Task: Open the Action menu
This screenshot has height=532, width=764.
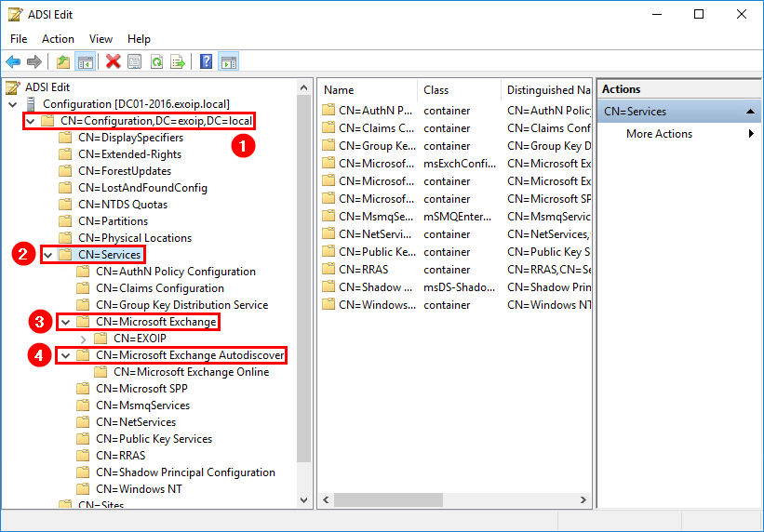Action: click(x=58, y=39)
